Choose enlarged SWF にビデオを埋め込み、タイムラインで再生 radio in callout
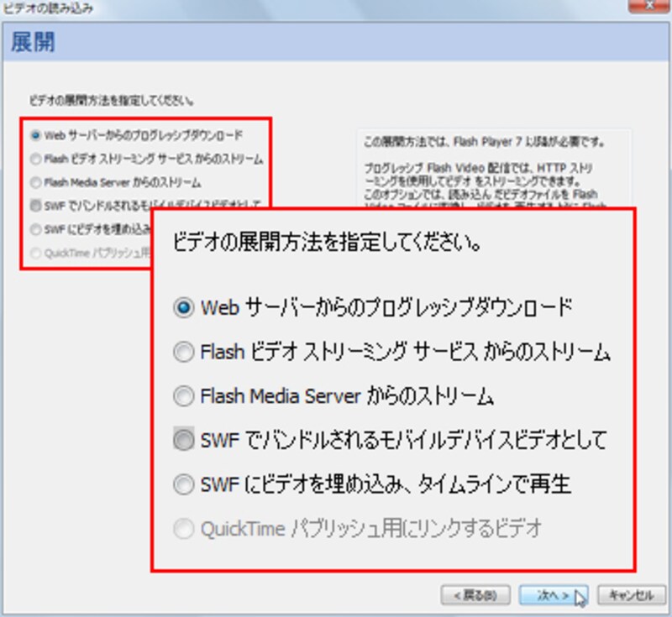This screenshot has height=617, width=672. [184, 484]
